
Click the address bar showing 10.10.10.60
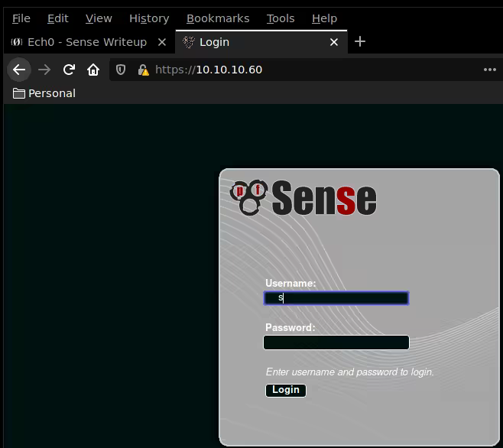[x=306, y=70]
